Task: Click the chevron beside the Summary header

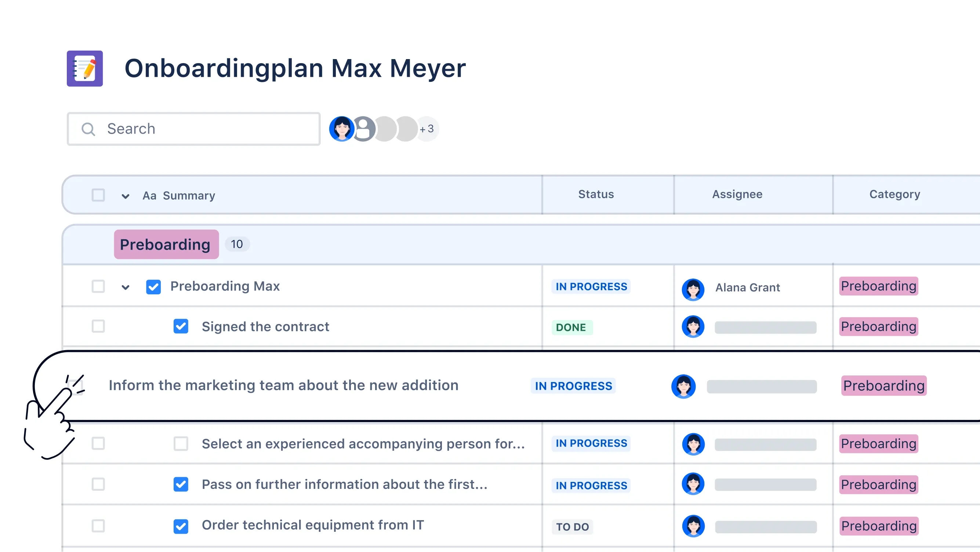Action: 125,196
